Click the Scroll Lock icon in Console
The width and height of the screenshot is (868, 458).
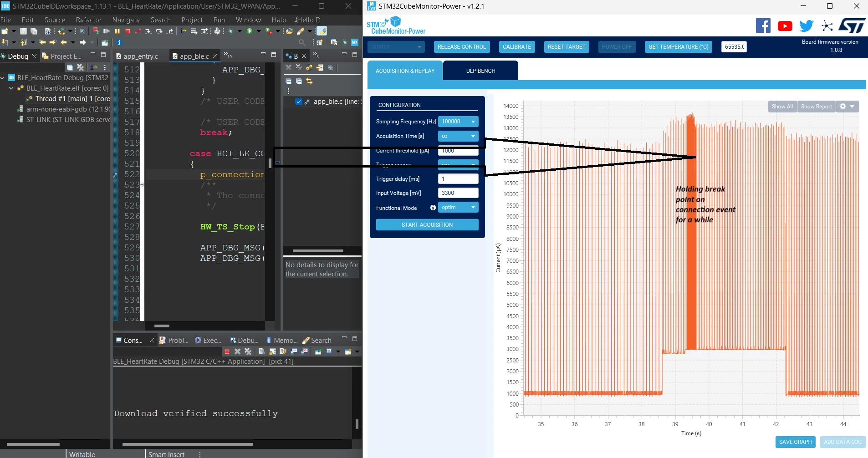[272, 351]
